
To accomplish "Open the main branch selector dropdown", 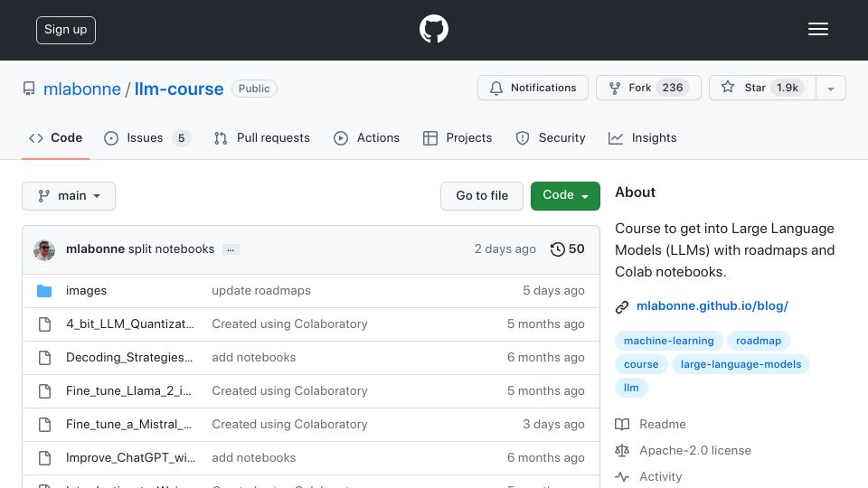I will (69, 196).
